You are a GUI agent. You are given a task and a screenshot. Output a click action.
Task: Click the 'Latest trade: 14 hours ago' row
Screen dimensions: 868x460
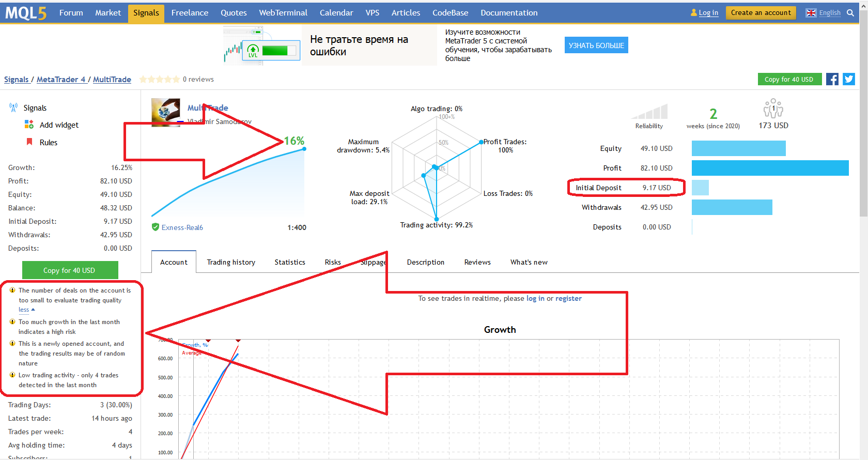[70, 418]
